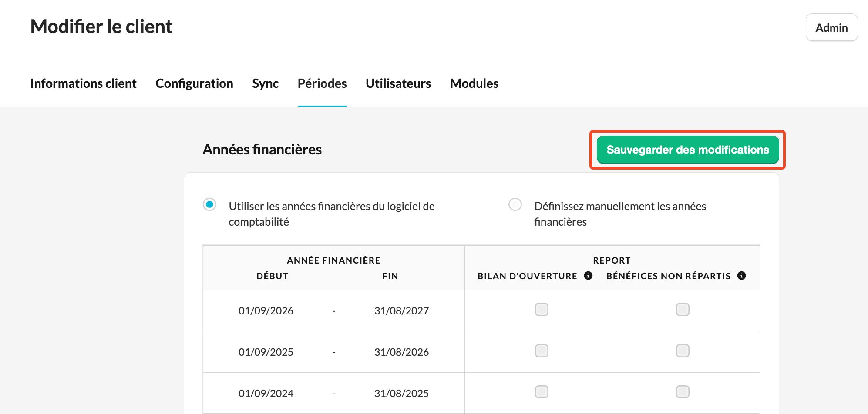The height and width of the screenshot is (414, 868).
Task: Choose manually define financial years option
Action: (x=515, y=204)
